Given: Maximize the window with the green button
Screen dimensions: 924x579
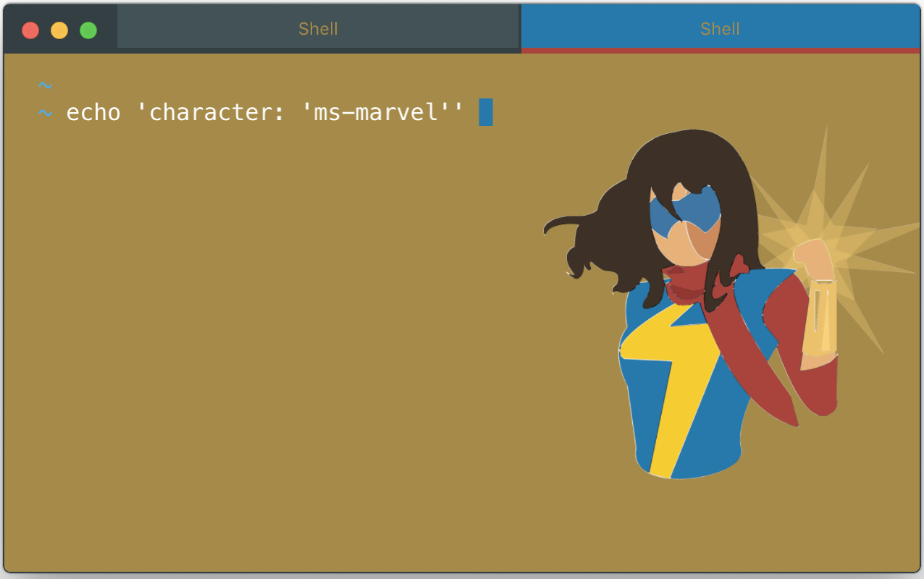Looking at the screenshot, I should coord(88,30).
